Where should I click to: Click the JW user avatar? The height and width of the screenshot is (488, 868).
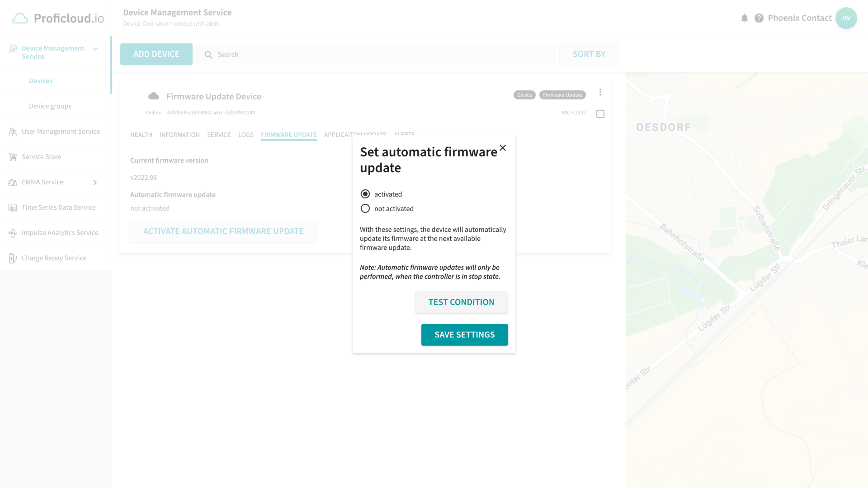[846, 18]
